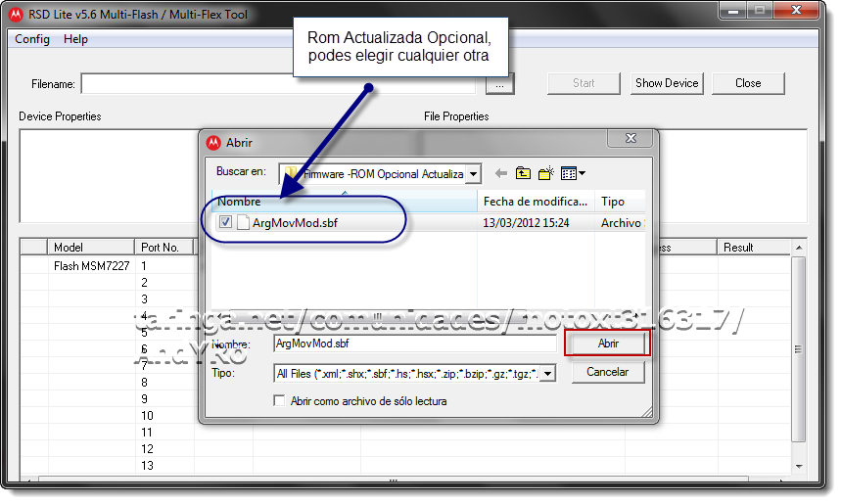841x504 pixels.
Task: Close the RSD Lite window via red X
Action: 797,10
